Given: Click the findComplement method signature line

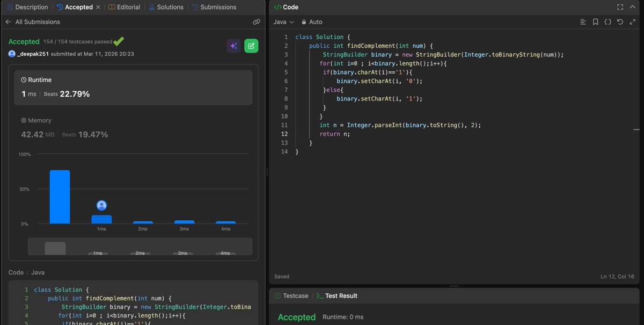Looking at the screenshot, I should point(371,46).
